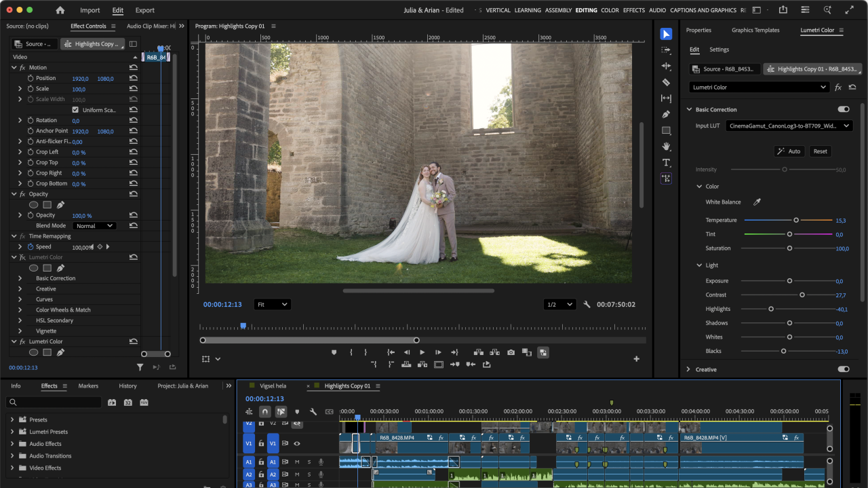Choose the Hand tool
The image size is (868, 488).
click(666, 147)
